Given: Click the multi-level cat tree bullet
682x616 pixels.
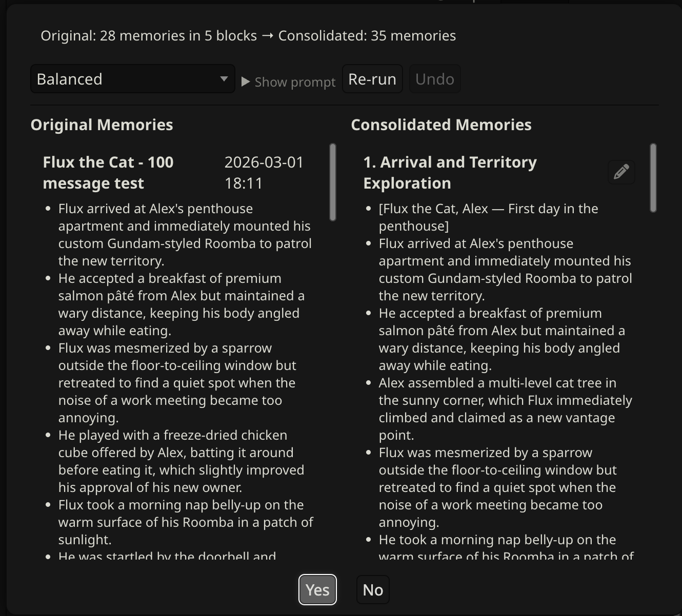Looking at the screenshot, I should [x=505, y=408].
